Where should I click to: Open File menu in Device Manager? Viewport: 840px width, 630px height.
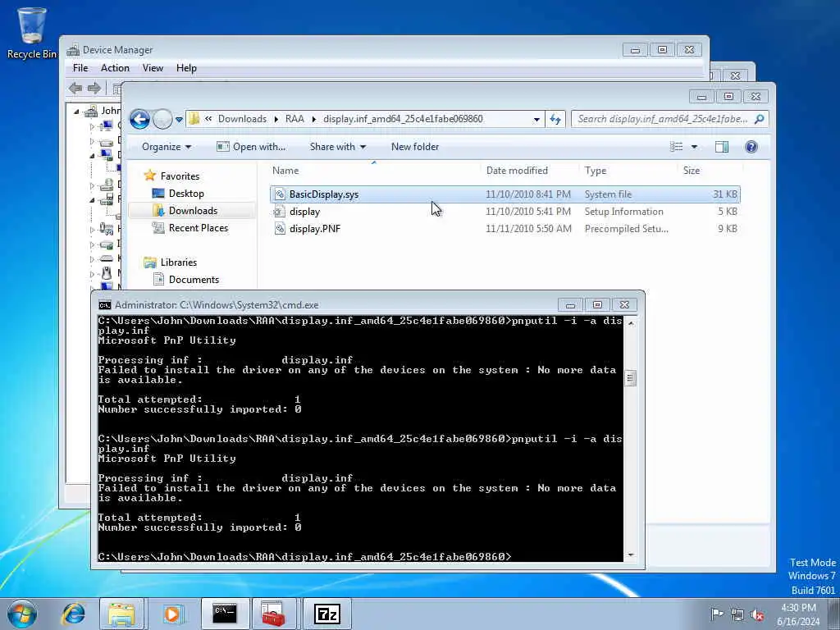pos(80,68)
